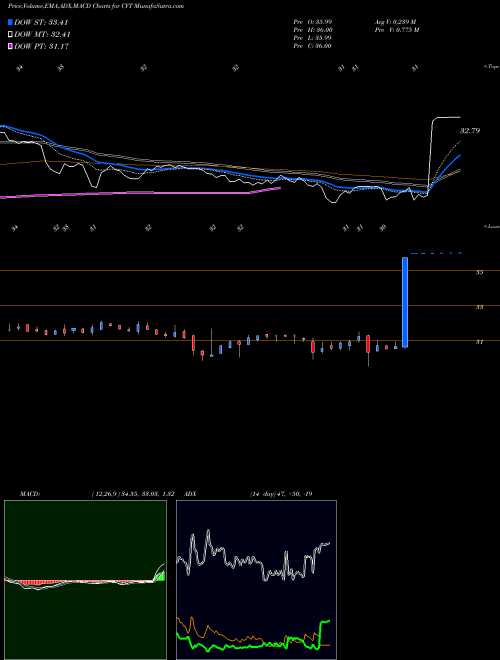
Task: Click the 'Pre H: 36.00' value
Action: [312, 30]
